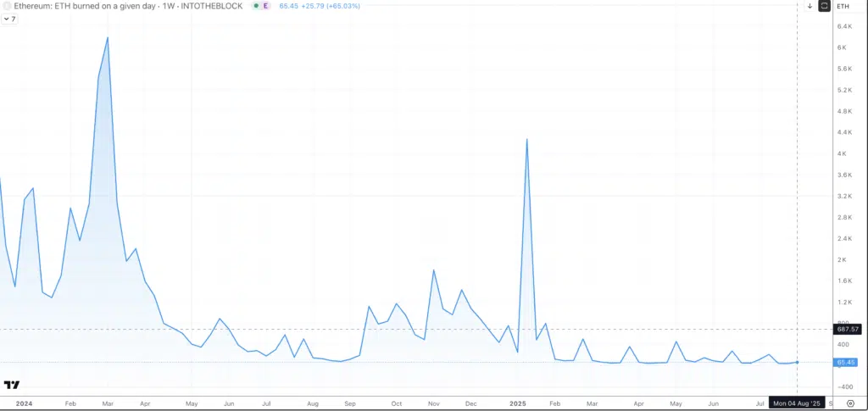Click the TradingView logo in bottom-left corner
Screen dimensions: 868x411
click(x=11, y=386)
